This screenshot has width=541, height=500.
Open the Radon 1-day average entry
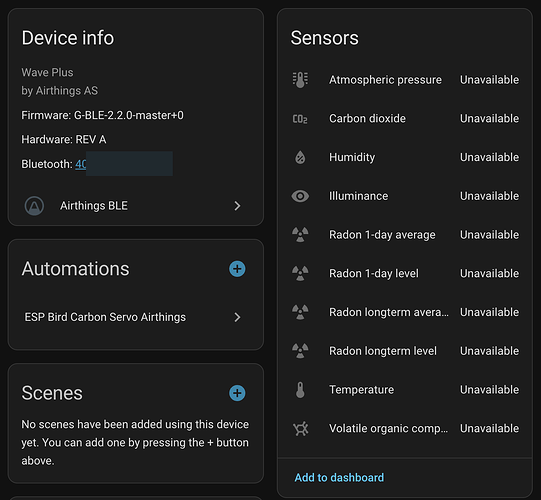tap(405, 235)
